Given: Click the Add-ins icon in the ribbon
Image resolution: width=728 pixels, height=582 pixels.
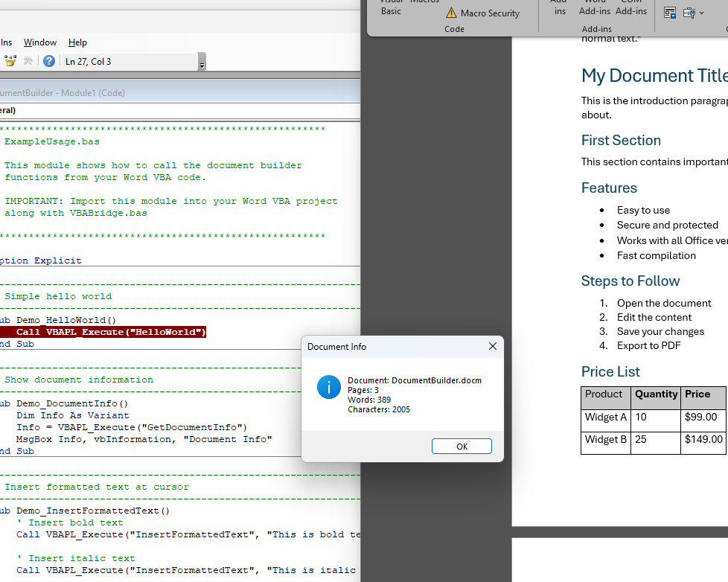Looking at the screenshot, I should [559, 9].
